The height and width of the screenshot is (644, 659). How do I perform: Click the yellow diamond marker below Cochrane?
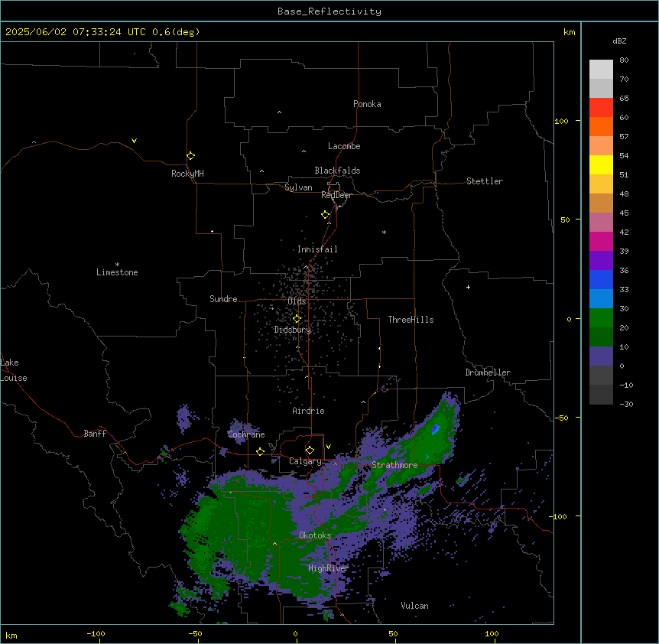tap(260, 451)
